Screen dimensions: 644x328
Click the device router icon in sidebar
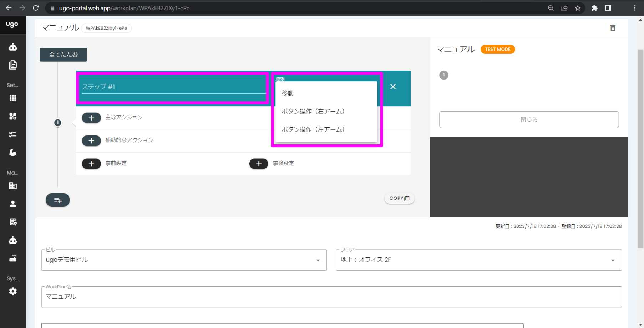pos(13,258)
